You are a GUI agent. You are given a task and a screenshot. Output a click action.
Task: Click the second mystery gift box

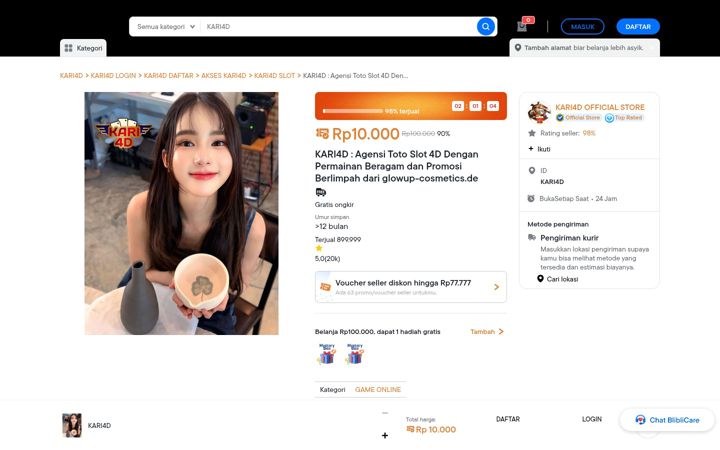[x=354, y=354]
